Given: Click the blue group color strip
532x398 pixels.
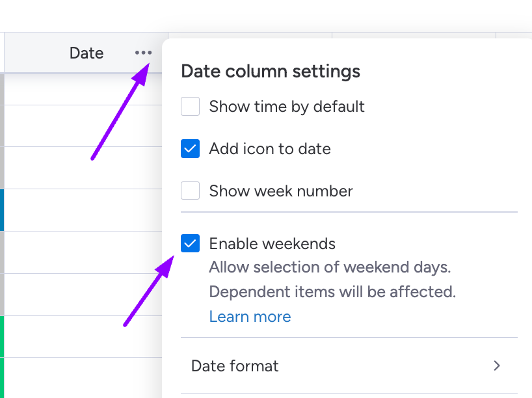Looking at the screenshot, I should tap(2, 209).
